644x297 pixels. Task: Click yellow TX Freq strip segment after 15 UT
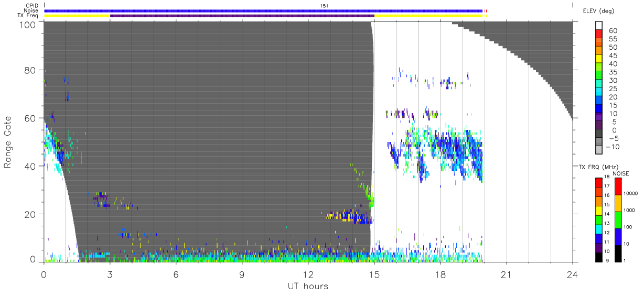point(428,16)
